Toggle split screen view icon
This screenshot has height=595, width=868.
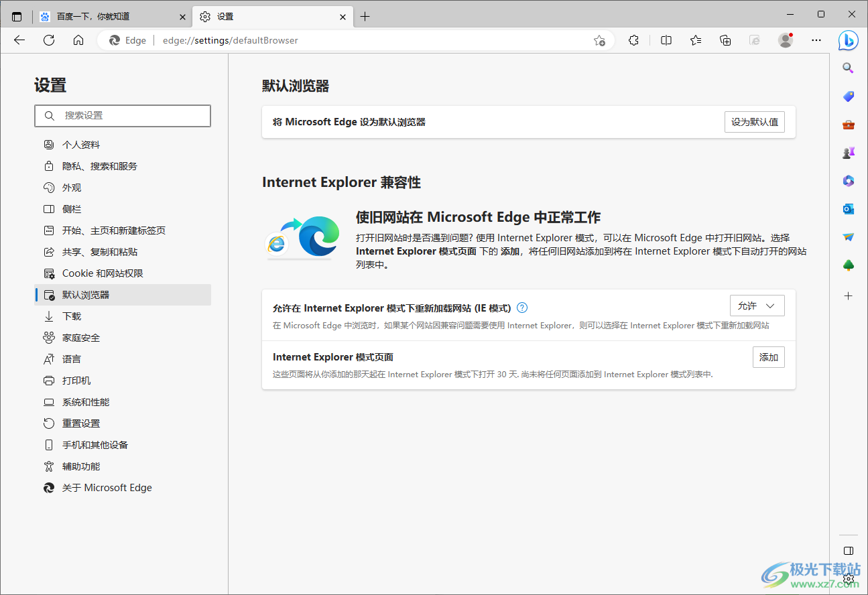pos(666,40)
